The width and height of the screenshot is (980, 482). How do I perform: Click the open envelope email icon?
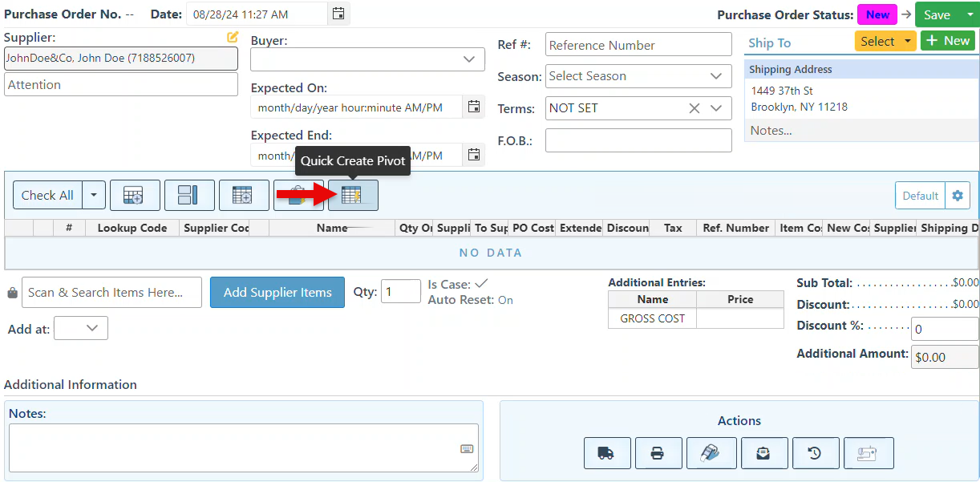[763, 453]
